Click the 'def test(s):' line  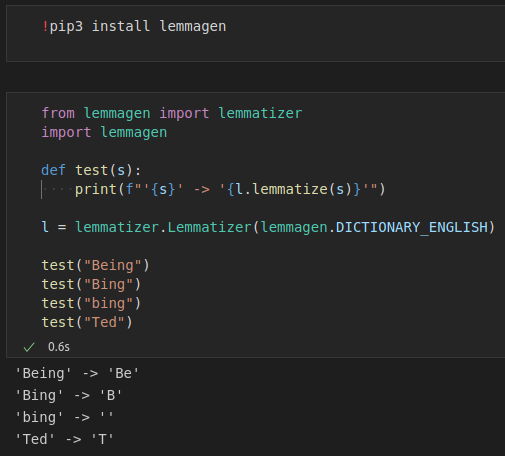click(x=91, y=170)
